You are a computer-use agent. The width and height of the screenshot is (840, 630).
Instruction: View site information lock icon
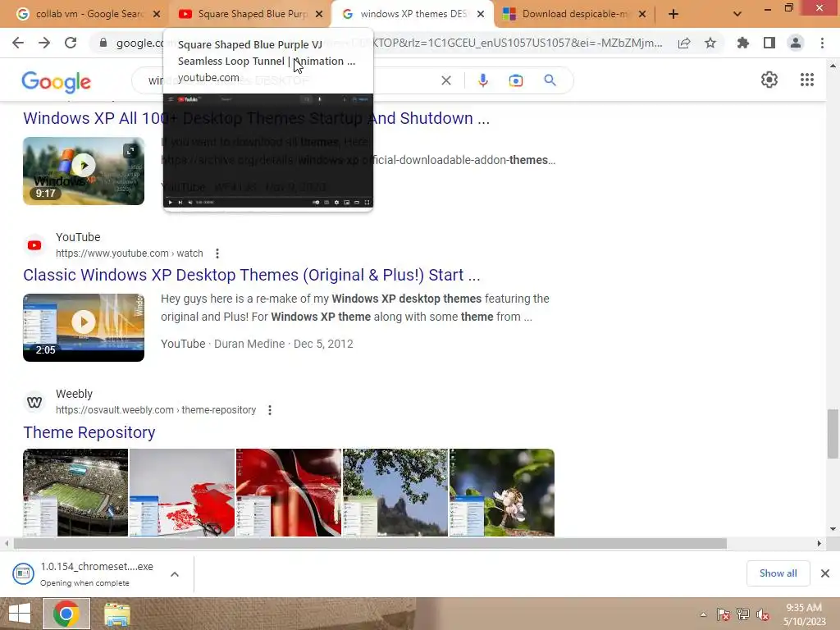pyautogui.click(x=103, y=43)
